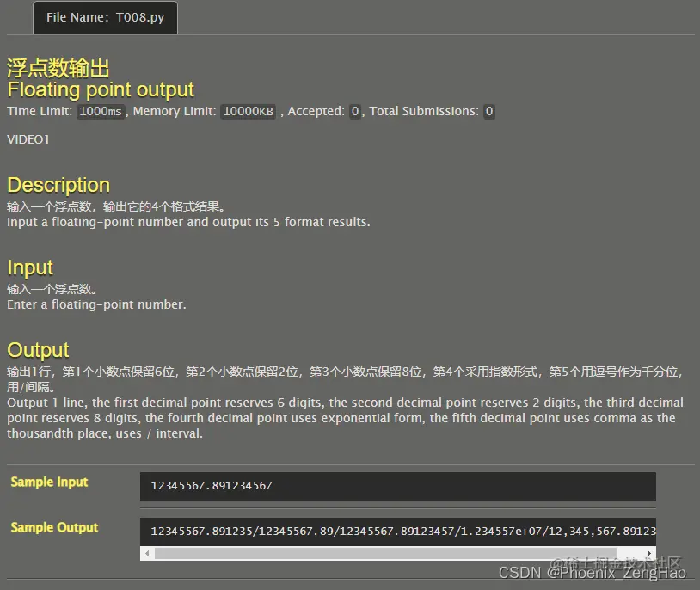700x590 pixels.
Task: Click the text 'Enter a floating-point number.'
Action: tap(96, 304)
